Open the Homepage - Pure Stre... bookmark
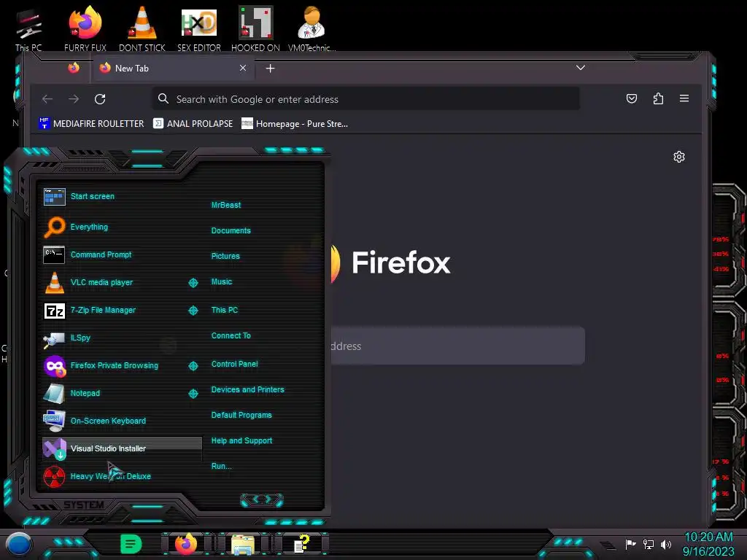The height and width of the screenshot is (560, 747). [x=295, y=124]
